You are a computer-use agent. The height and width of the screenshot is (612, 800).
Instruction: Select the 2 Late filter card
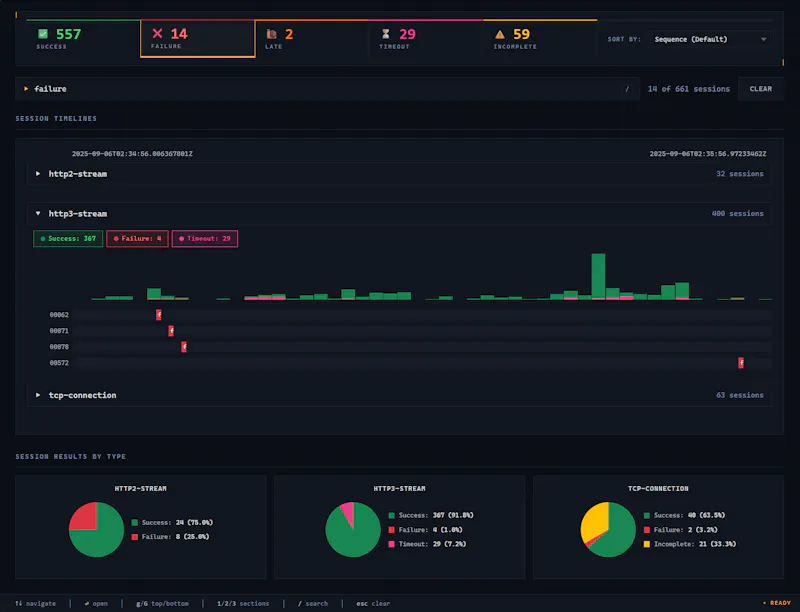pos(312,39)
